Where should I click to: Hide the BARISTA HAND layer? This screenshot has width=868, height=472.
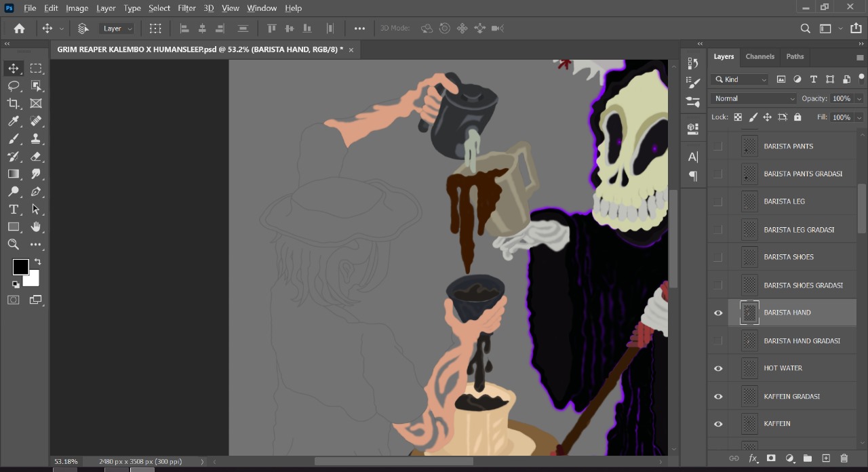click(x=718, y=313)
